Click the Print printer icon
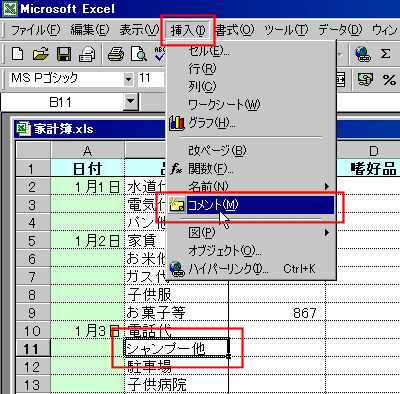 click(x=116, y=53)
